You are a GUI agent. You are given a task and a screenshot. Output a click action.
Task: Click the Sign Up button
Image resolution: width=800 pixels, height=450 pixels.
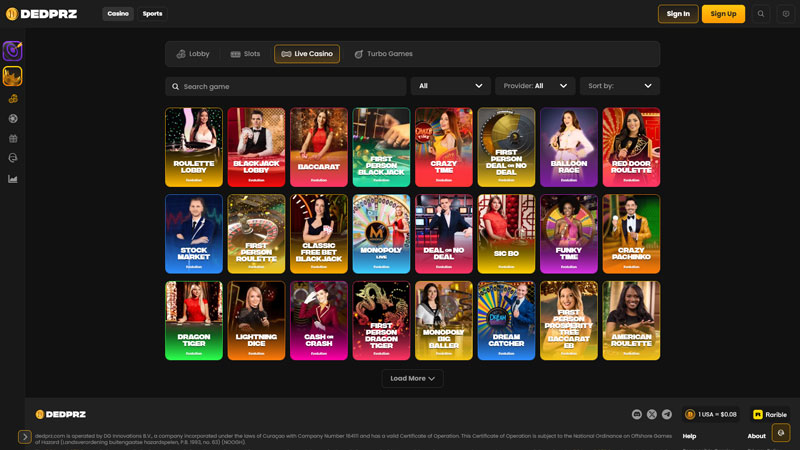point(723,14)
